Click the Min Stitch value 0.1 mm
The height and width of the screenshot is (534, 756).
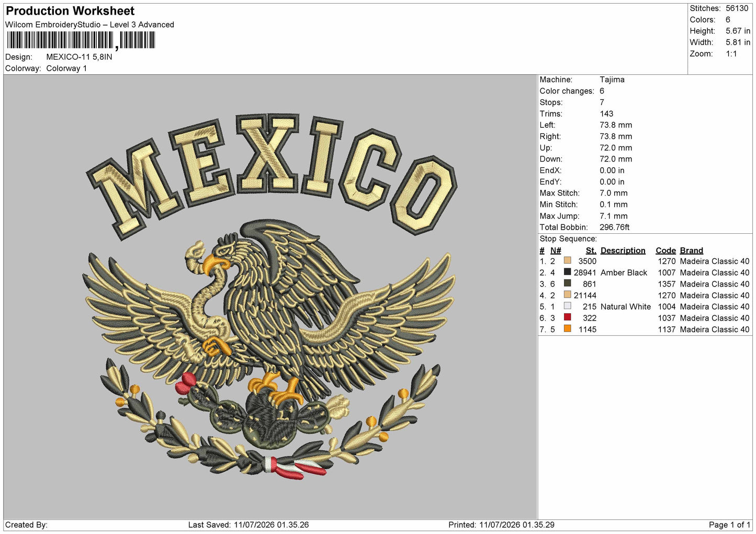coord(614,204)
